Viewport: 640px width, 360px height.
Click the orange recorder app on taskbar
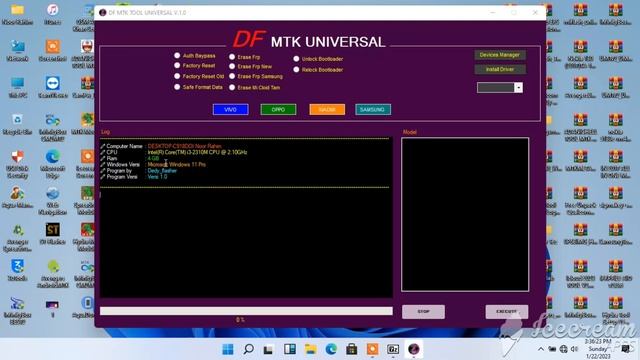[x=372, y=349]
